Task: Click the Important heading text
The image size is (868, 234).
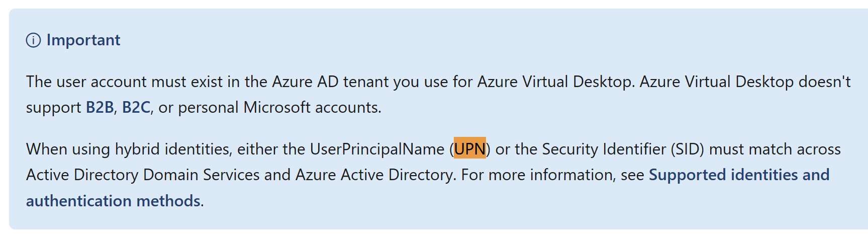Action: point(83,40)
